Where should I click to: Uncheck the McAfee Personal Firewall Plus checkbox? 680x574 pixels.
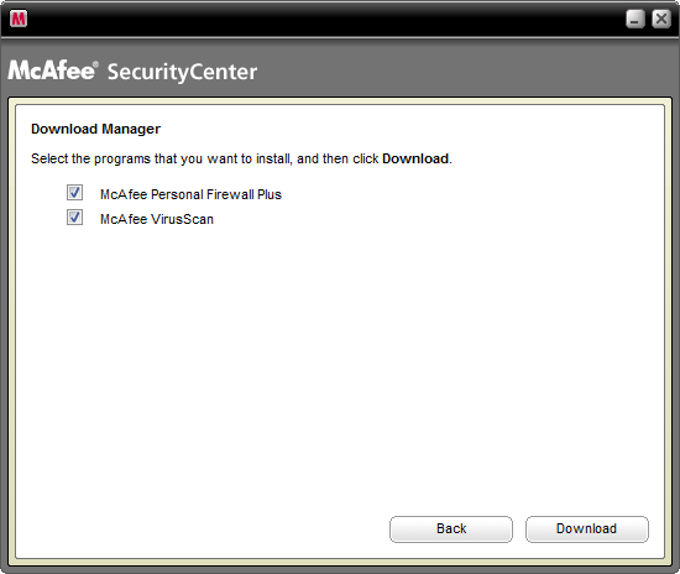[x=75, y=193]
